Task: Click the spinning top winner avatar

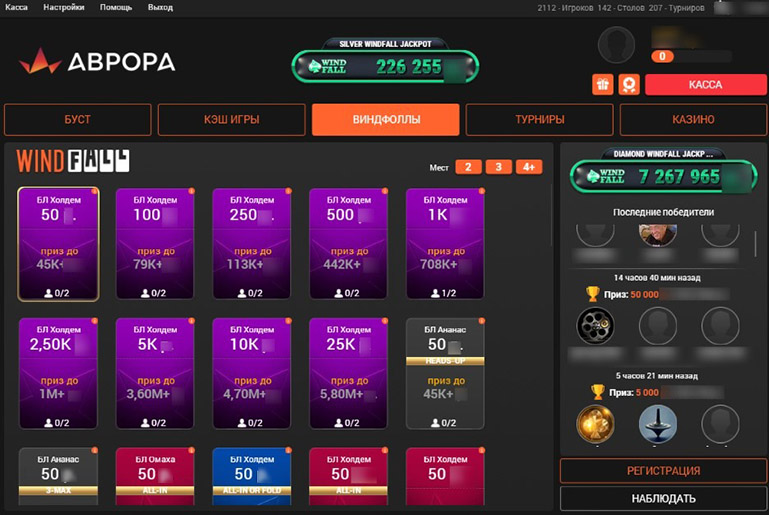Action: (x=658, y=424)
